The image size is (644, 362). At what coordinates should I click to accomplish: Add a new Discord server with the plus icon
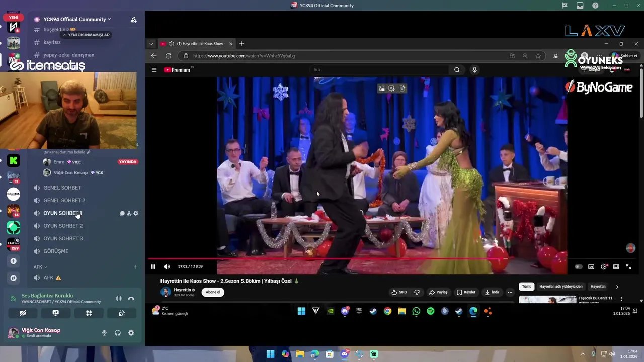[14, 261]
